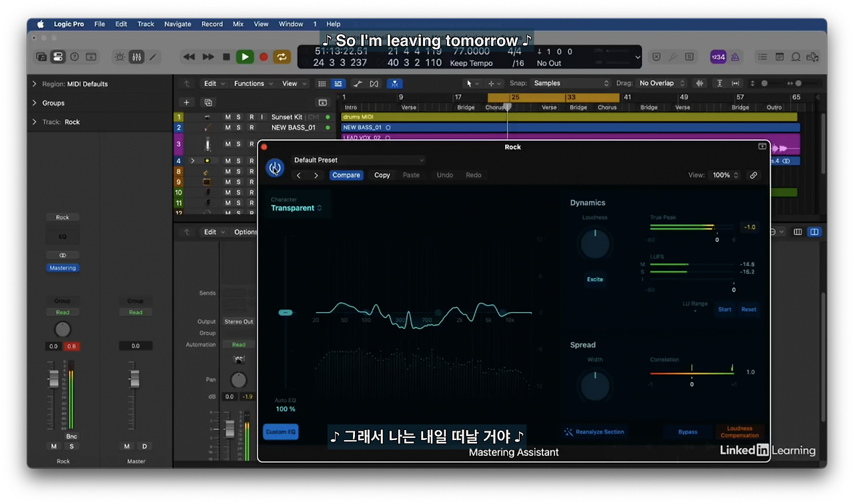
Task: Open the Window menu
Action: pyautogui.click(x=291, y=24)
